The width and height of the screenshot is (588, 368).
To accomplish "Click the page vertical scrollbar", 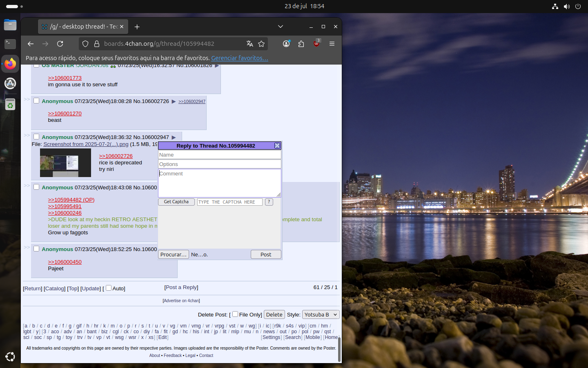I will pyautogui.click(x=339, y=350).
